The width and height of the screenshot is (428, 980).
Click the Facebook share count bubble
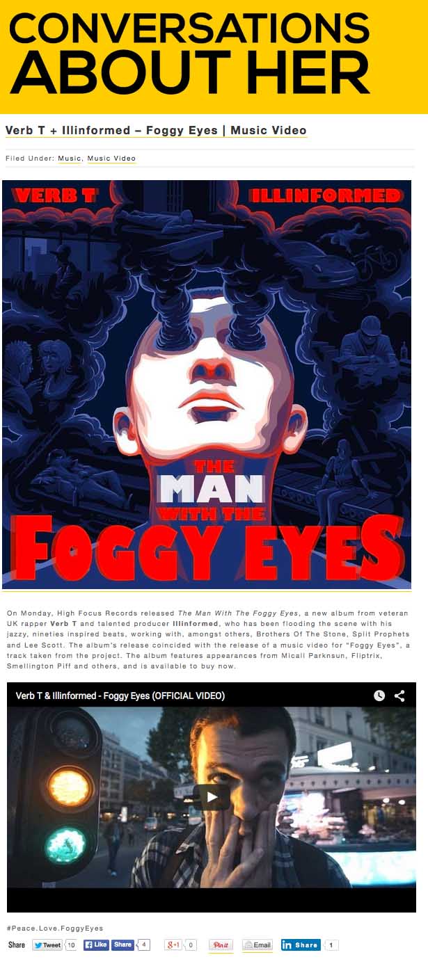[x=143, y=945]
